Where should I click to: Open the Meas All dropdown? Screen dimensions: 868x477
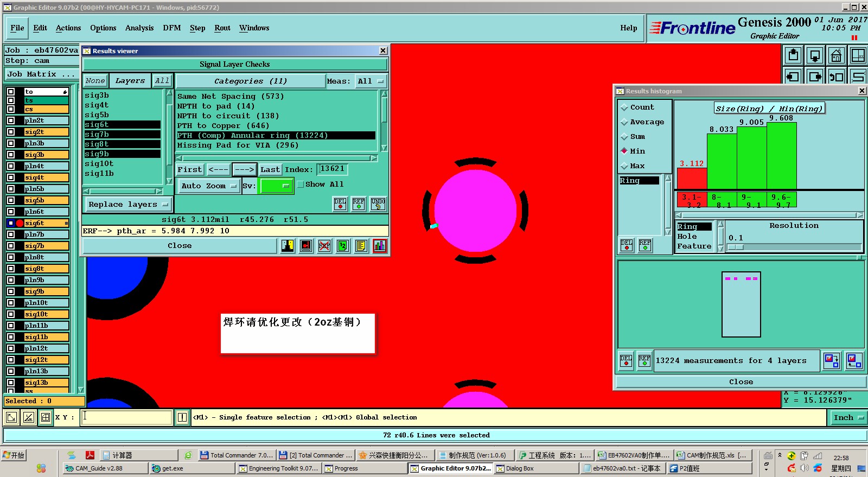pyautogui.click(x=371, y=81)
